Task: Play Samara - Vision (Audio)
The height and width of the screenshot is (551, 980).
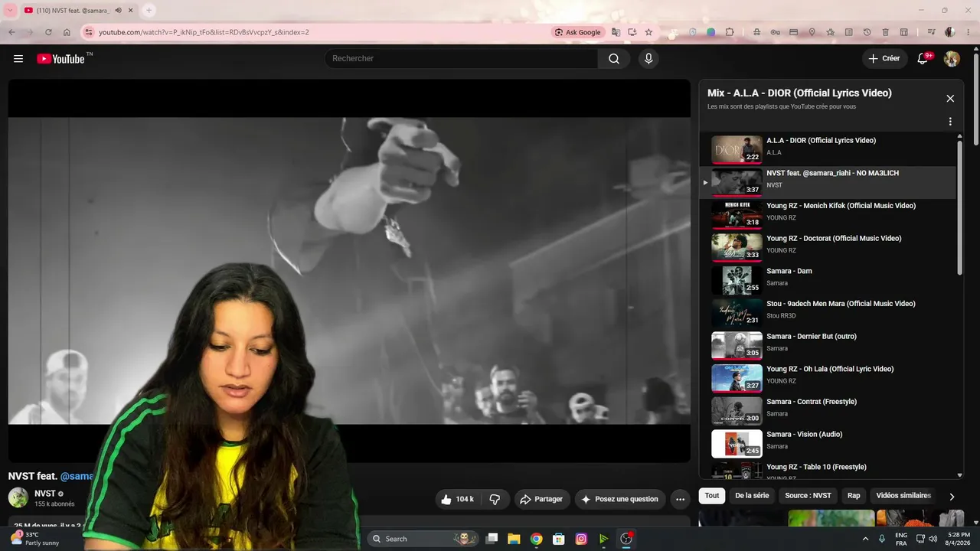Action: (x=828, y=444)
